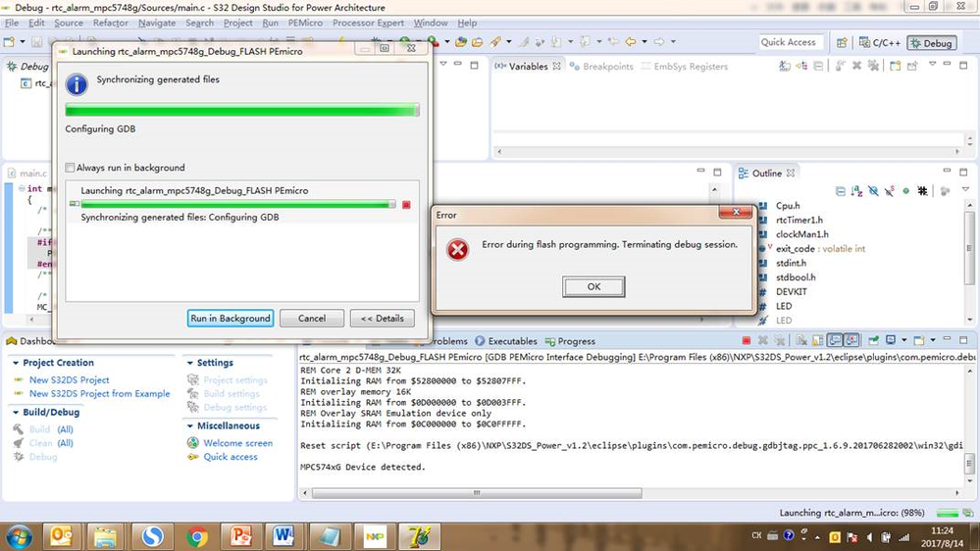Collapse the Build/Debug section
Screen dimensions: 980x551
click(x=16, y=413)
